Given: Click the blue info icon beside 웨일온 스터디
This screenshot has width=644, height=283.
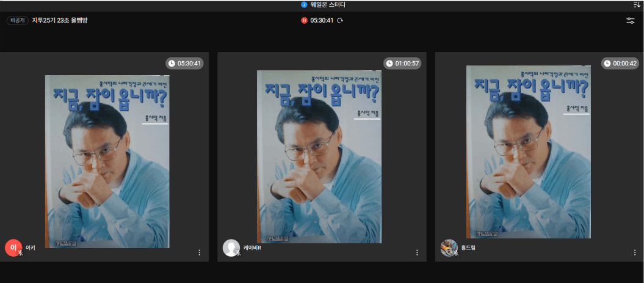Looking at the screenshot, I should [305, 5].
